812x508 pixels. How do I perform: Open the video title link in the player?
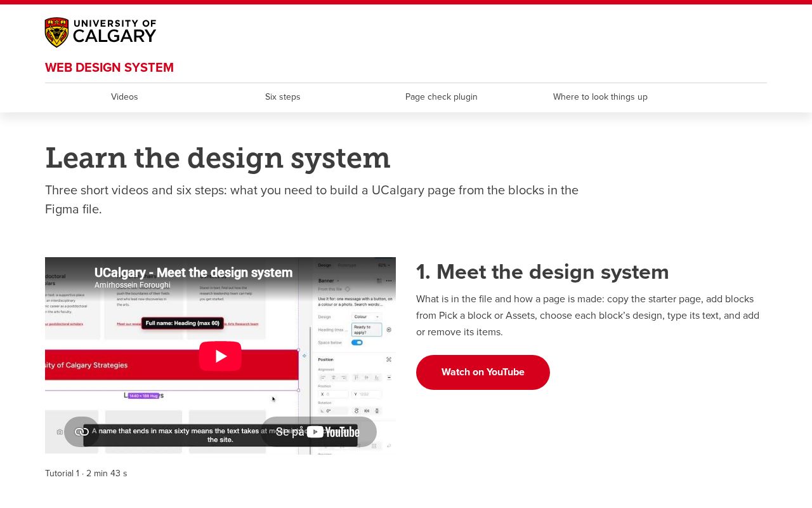point(193,272)
